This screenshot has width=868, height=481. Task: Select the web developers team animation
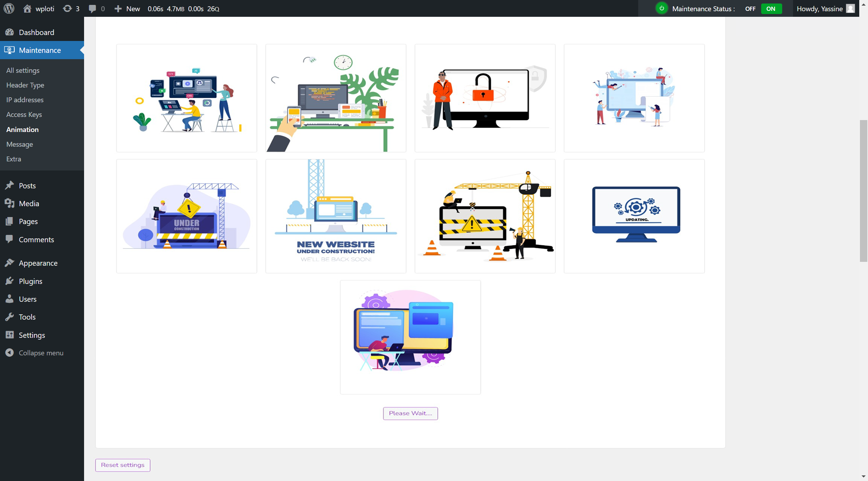(187, 98)
